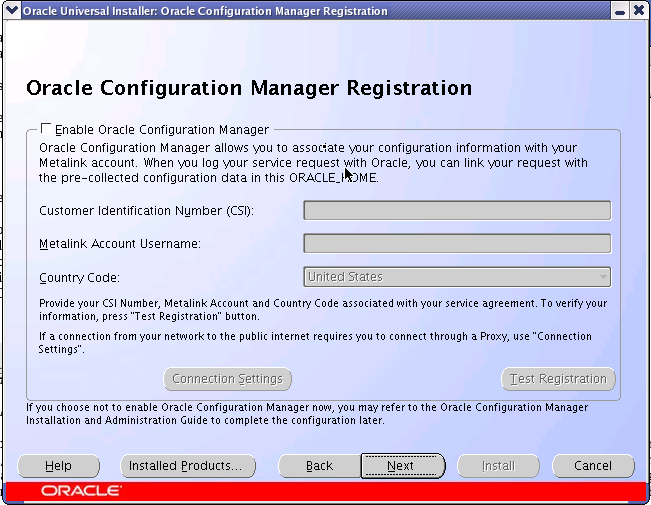Close the Oracle Universal Installer window
The width and height of the screenshot is (651, 505).
coord(639,10)
